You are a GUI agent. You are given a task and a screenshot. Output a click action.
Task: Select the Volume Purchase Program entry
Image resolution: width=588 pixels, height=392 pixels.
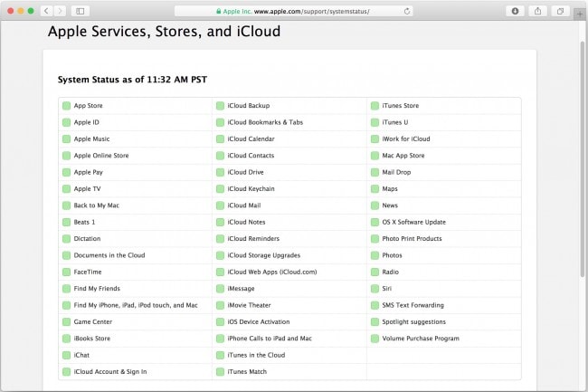pyautogui.click(x=420, y=339)
